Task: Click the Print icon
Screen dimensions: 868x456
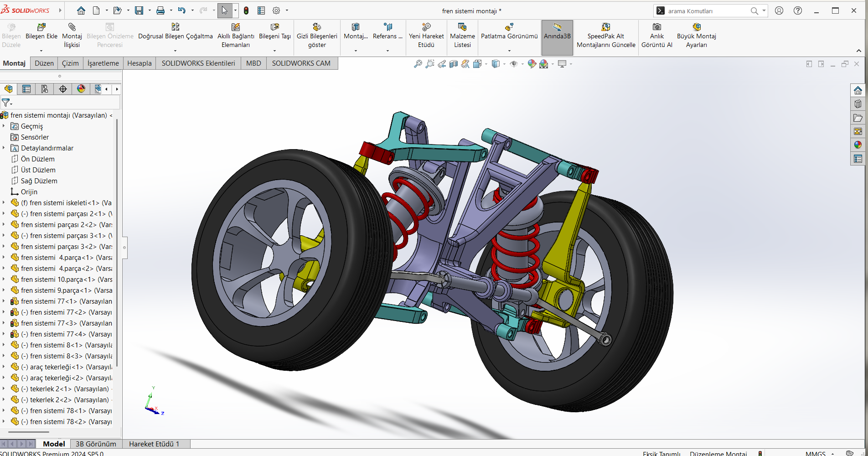Action: [x=160, y=10]
